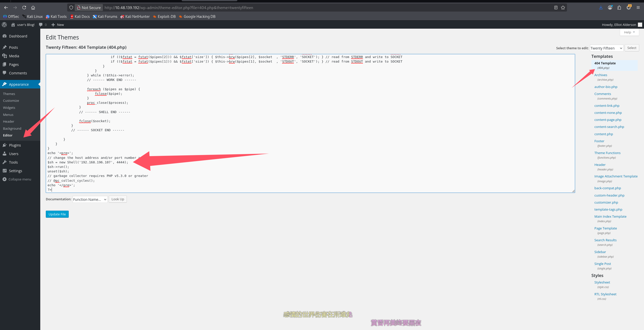Click the WordPress logo icon
The height and width of the screenshot is (330, 644).
4,25
